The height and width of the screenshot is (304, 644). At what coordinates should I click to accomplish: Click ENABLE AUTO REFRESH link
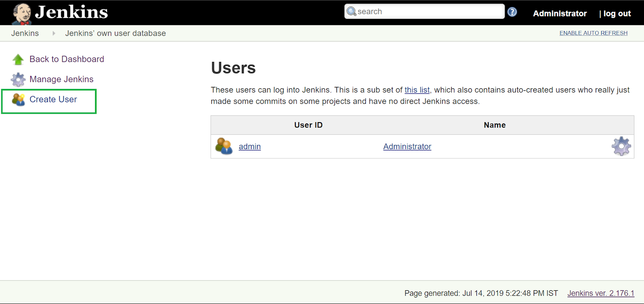pyautogui.click(x=593, y=33)
